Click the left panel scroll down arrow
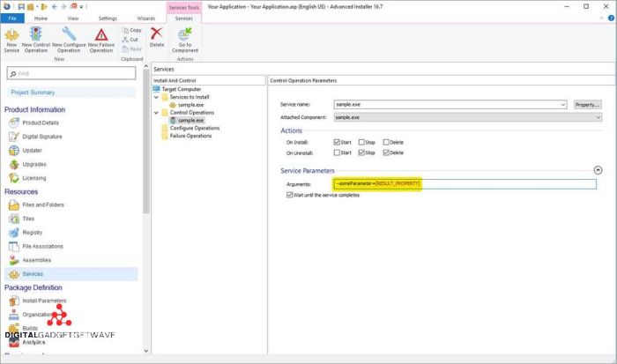 (x=146, y=350)
